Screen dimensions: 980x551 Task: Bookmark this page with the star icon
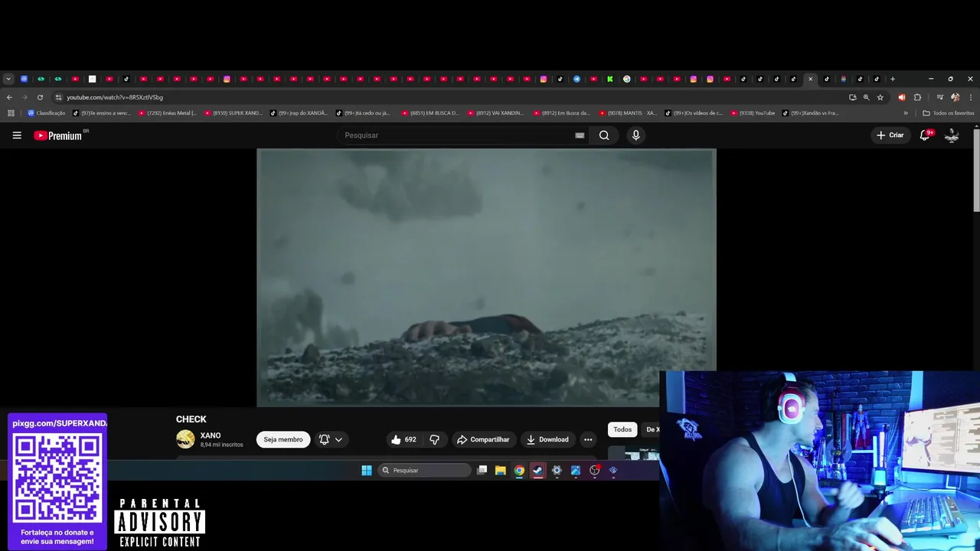click(x=880, y=97)
